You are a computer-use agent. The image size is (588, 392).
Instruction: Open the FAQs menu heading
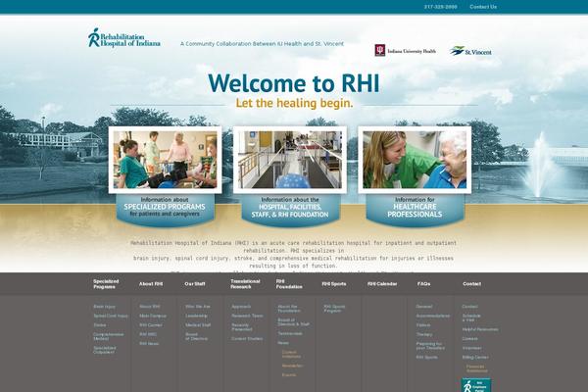(423, 284)
